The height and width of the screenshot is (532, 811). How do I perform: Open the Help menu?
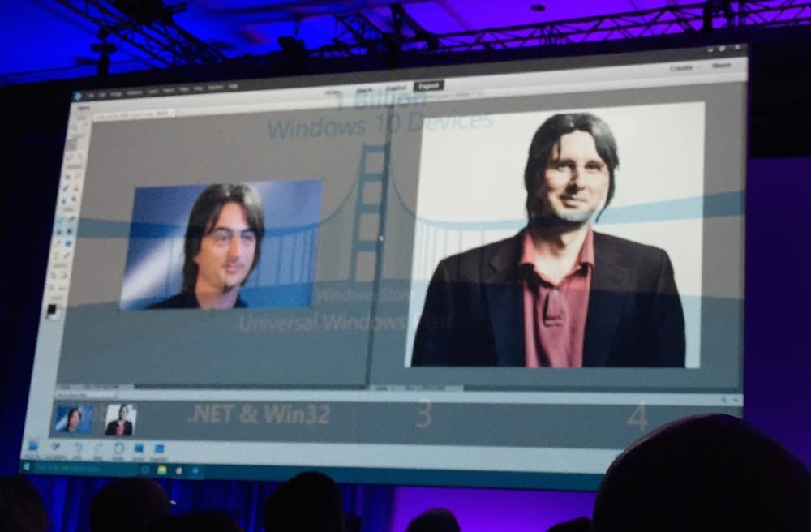coord(234,87)
